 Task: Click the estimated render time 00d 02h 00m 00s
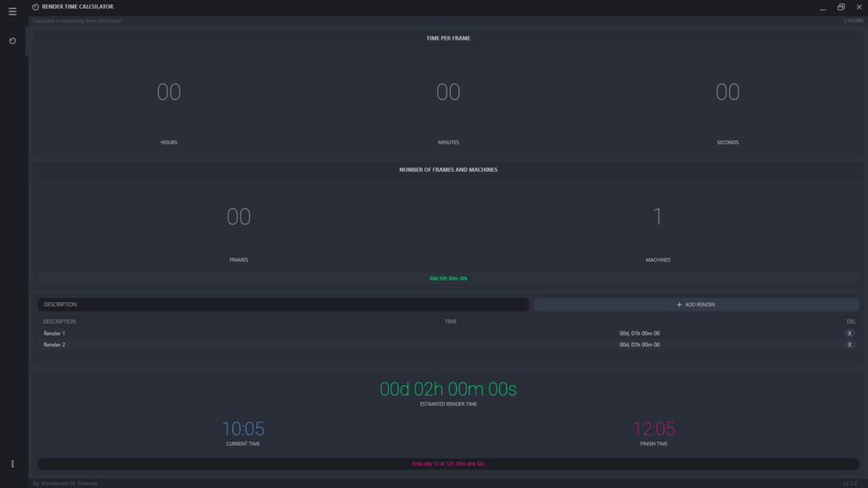click(x=448, y=389)
